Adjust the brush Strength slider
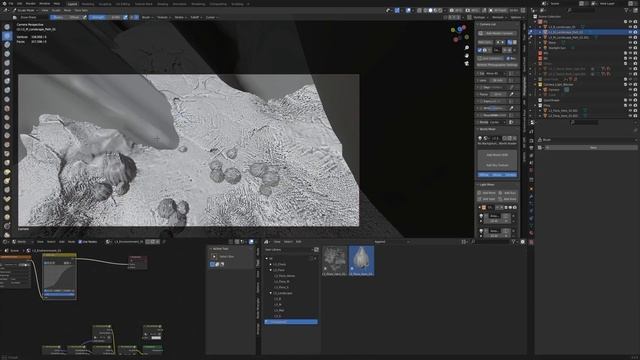This screenshot has width=640, height=360. tap(106, 18)
